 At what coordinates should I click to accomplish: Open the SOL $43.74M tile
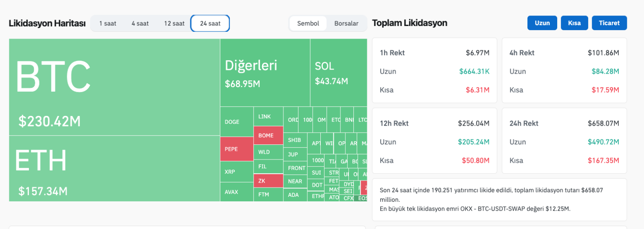[x=338, y=72]
